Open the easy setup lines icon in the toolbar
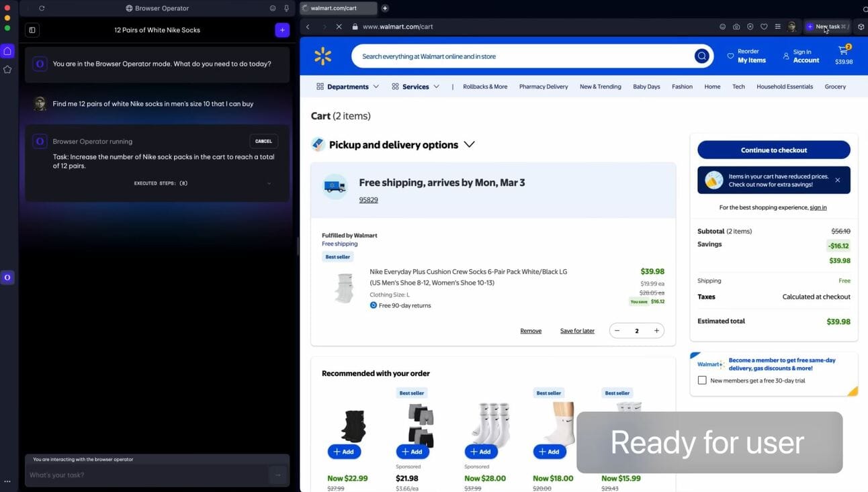Screen dimensions: 868x492 777,27
